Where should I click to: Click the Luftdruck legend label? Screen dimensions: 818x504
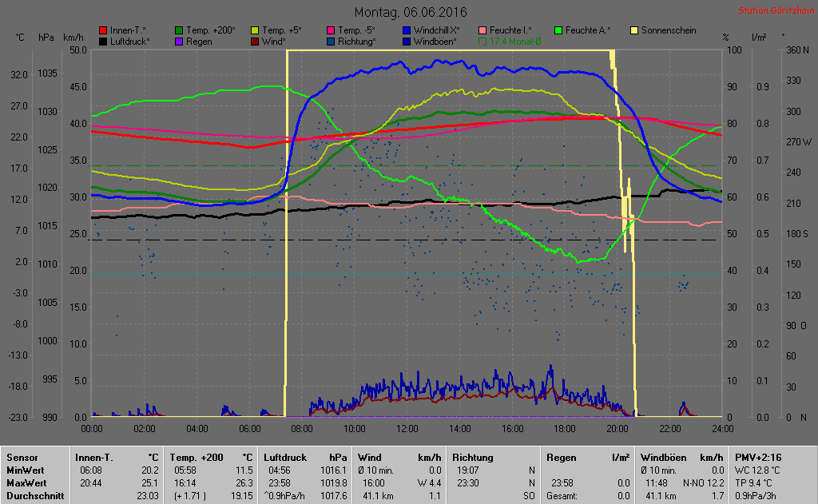pos(130,42)
